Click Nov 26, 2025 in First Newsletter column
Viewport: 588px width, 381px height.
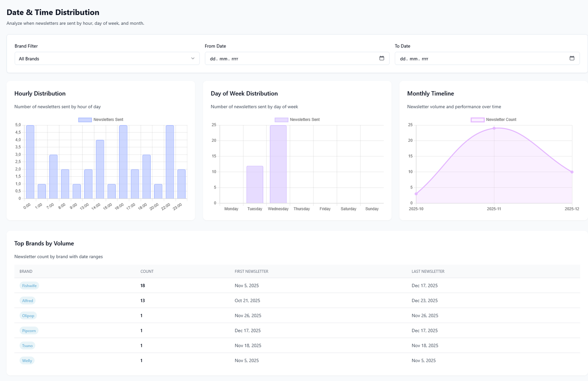[248, 316]
